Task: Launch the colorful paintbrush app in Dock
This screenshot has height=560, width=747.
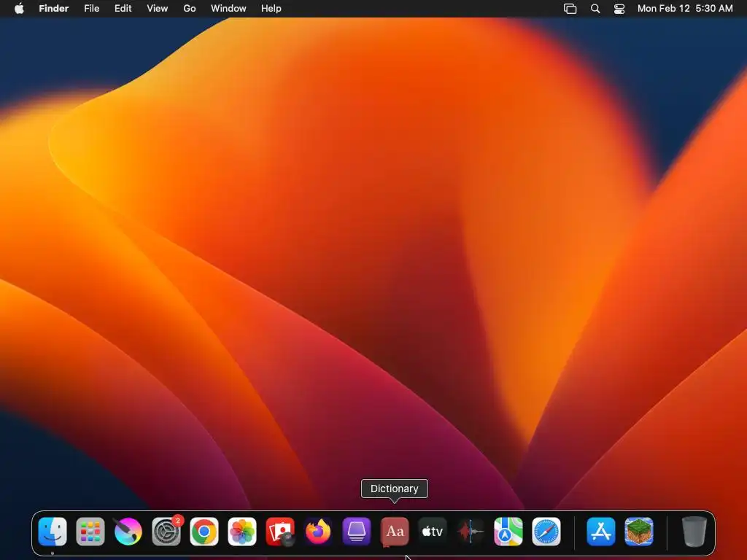Action: (x=128, y=532)
